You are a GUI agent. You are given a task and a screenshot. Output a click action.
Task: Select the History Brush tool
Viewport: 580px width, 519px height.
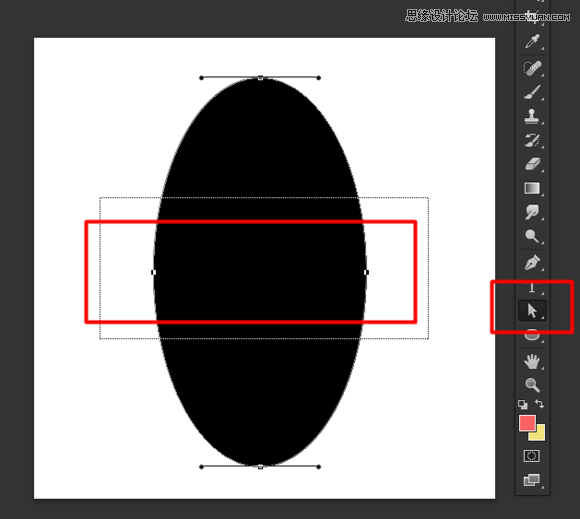tap(532, 141)
